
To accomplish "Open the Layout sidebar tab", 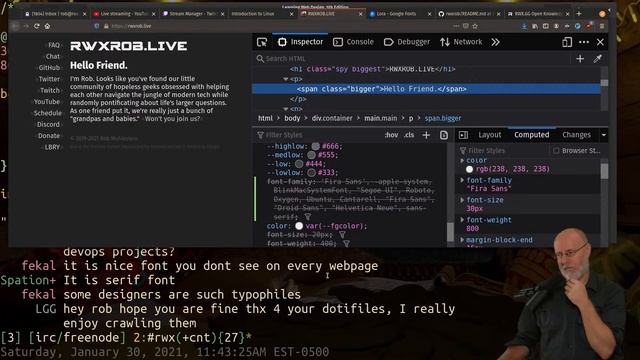I will (x=489, y=135).
